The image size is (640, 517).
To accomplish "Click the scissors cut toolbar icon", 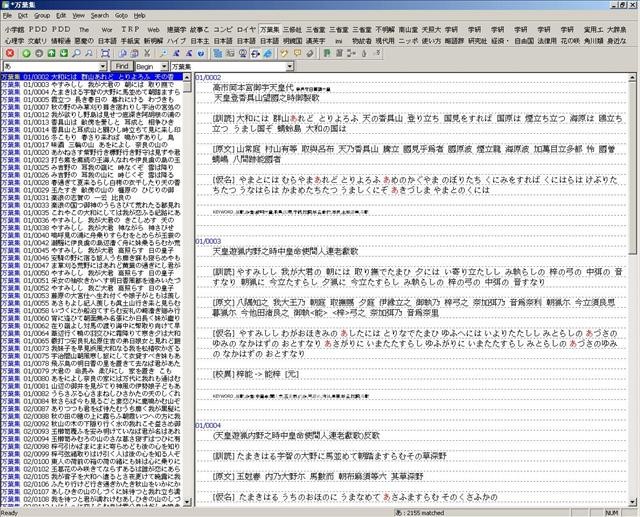I will 147,53.
